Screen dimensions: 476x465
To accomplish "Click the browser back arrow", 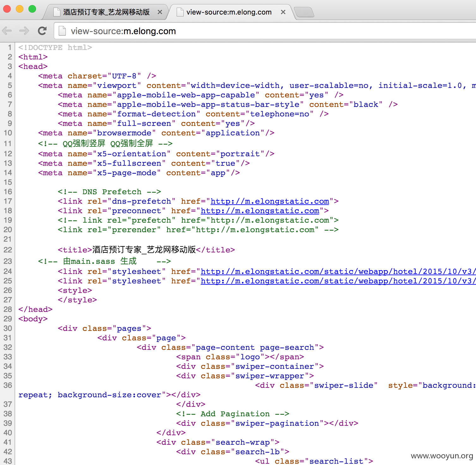I will point(7,31).
